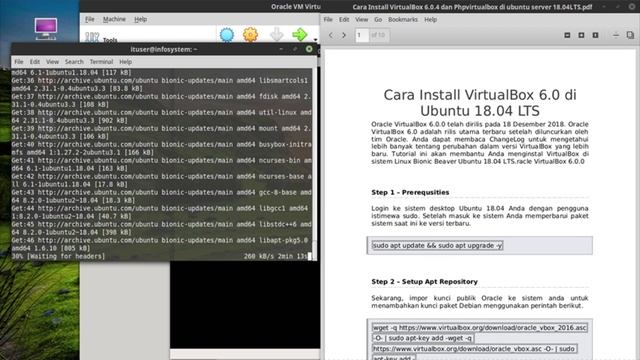Go to previous page in PDF viewer
The height and width of the screenshot is (360, 640).
pyautogui.click(x=331, y=35)
